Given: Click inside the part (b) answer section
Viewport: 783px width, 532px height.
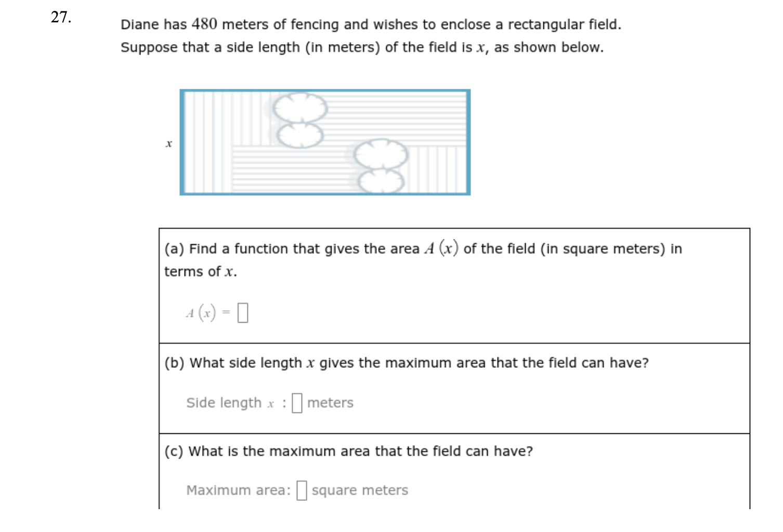Looking at the screenshot, I should point(452,384).
